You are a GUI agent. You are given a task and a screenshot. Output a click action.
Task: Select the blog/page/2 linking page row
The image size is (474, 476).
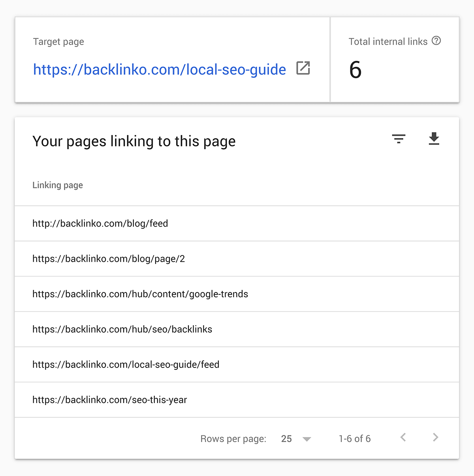pyautogui.click(x=237, y=259)
